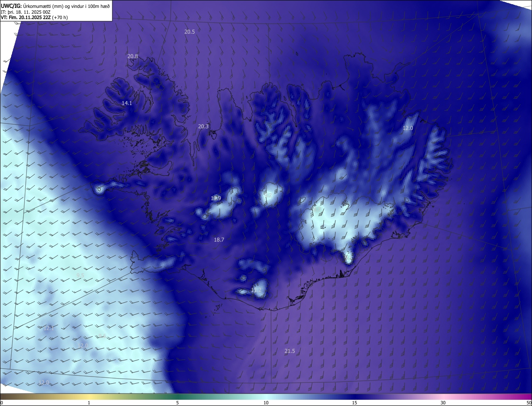The height and width of the screenshot is (406, 532).
Task: Click the 14.1 value over the Westfjords
Action: tap(127, 103)
